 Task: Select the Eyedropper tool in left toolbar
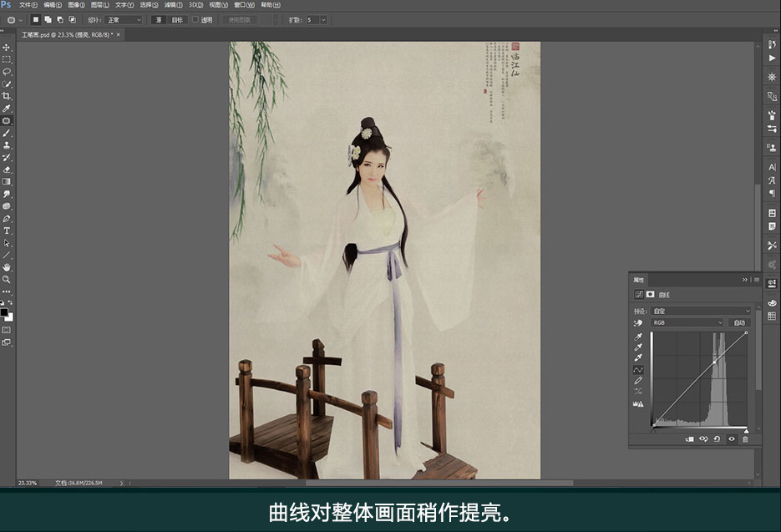point(7,108)
